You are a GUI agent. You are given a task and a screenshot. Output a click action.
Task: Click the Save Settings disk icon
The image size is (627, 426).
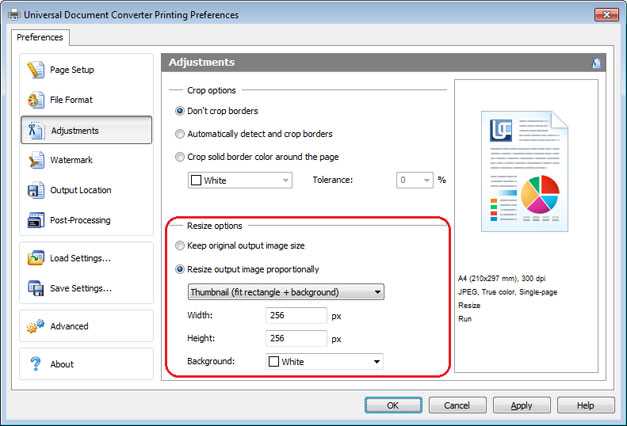tap(36, 288)
